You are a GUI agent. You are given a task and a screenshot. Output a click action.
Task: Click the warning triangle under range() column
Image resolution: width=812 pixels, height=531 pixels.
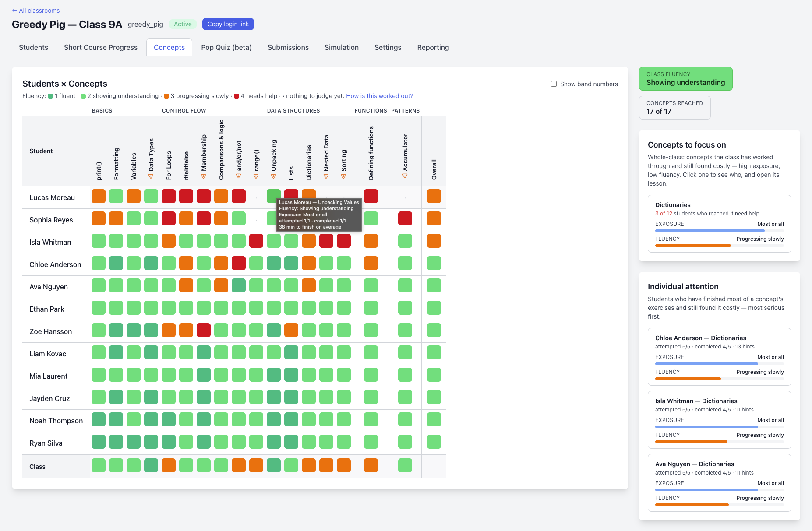[x=256, y=176]
